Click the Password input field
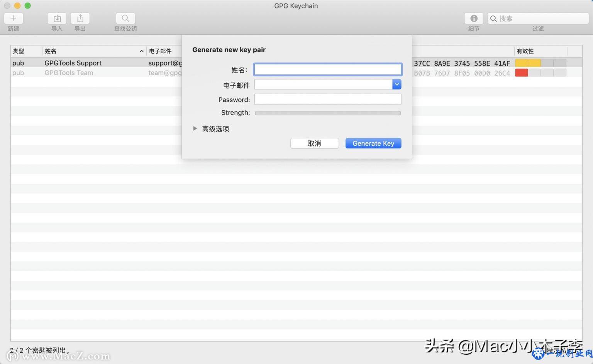 (328, 99)
